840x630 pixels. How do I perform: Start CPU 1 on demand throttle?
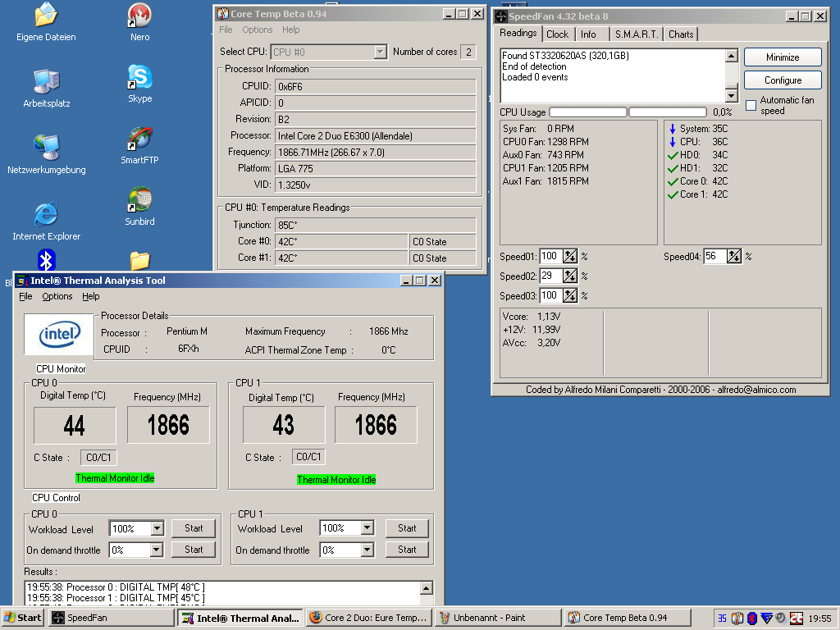pyautogui.click(x=407, y=550)
